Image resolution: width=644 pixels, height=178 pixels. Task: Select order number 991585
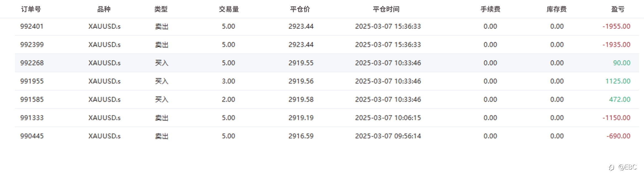32,99
